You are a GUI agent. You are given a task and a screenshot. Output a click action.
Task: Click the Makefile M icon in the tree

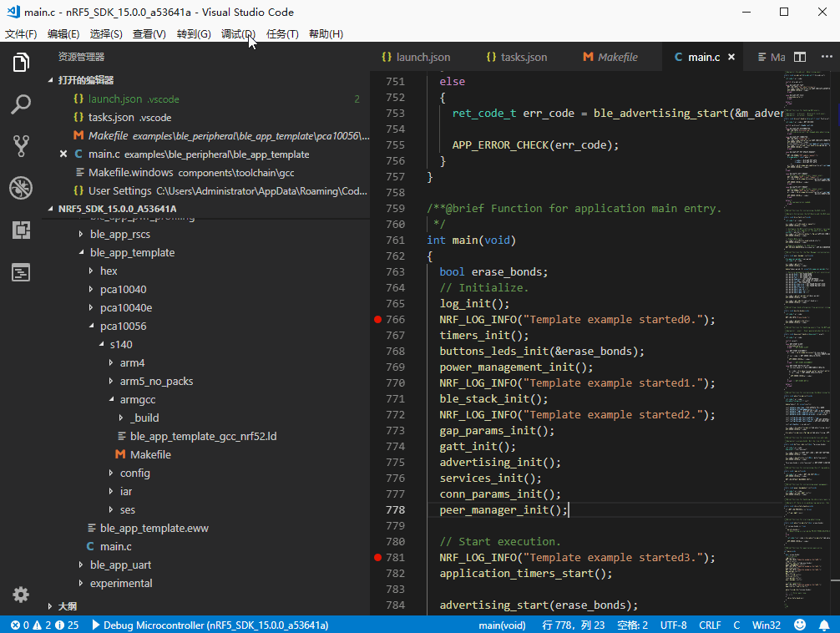[x=120, y=454]
